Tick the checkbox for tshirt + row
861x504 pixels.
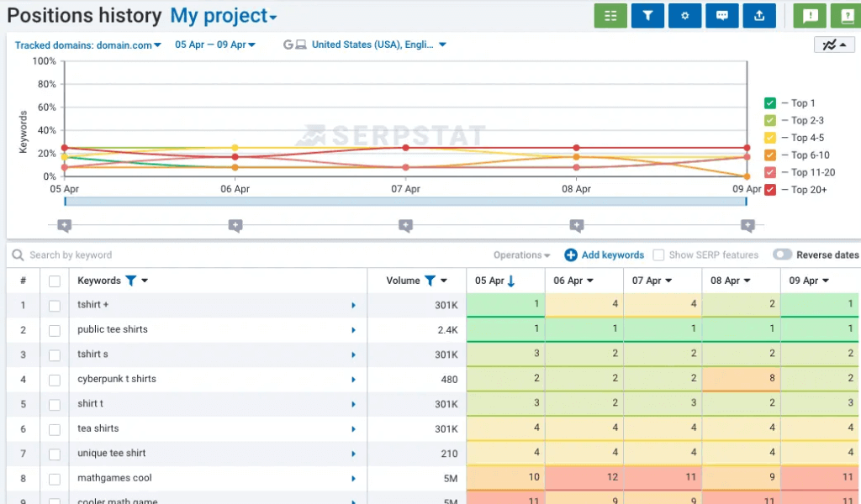tap(55, 306)
